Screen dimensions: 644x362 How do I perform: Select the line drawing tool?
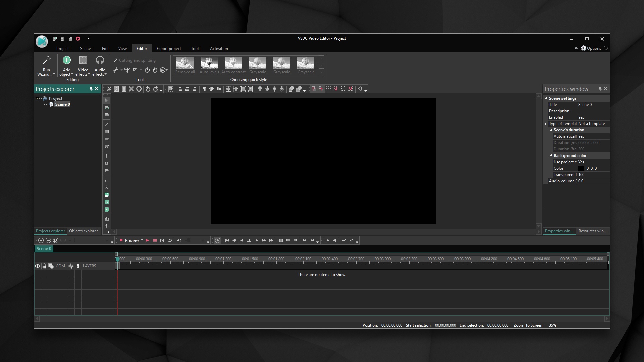(x=106, y=124)
